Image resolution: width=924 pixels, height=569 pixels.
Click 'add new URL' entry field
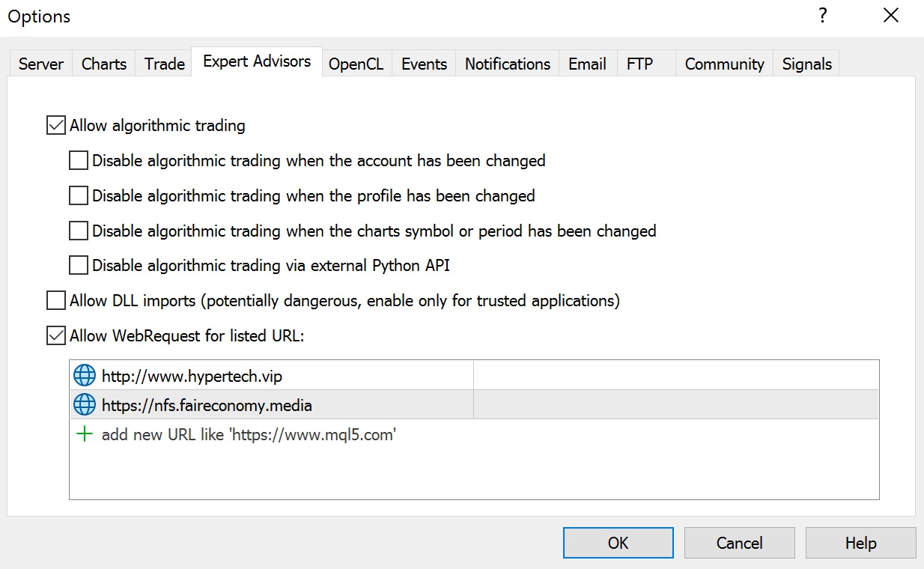[x=249, y=434]
